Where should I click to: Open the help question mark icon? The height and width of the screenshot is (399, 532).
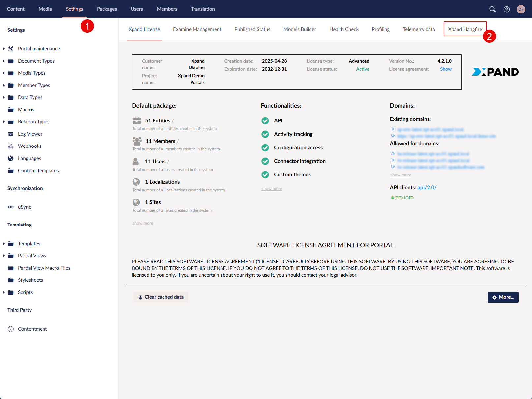507,9
